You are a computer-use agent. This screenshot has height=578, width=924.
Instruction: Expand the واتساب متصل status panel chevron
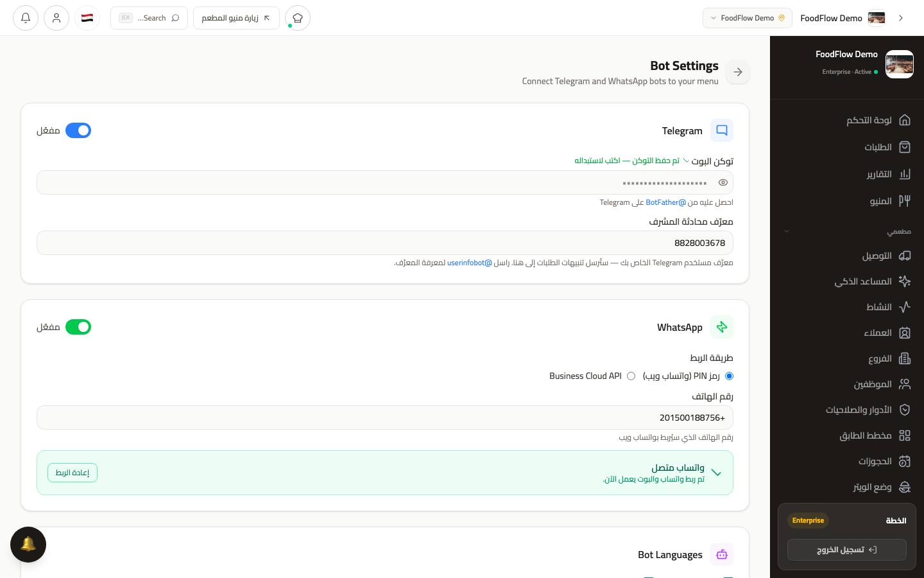click(716, 473)
